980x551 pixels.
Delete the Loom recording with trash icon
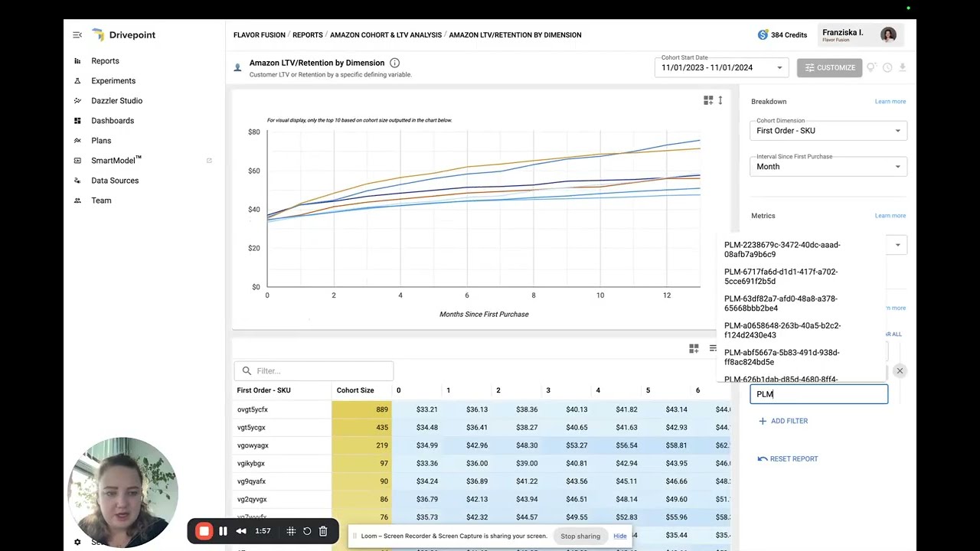click(323, 531)
